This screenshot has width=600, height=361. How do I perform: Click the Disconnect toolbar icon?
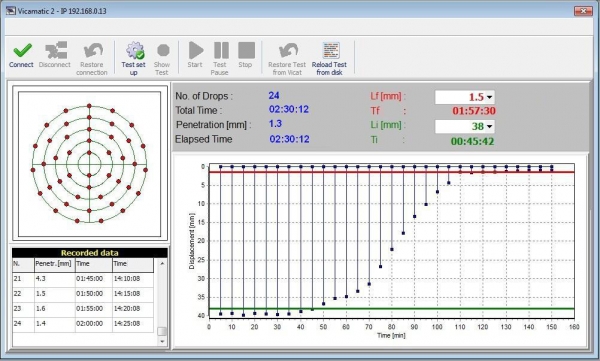(x=56, y=50)
